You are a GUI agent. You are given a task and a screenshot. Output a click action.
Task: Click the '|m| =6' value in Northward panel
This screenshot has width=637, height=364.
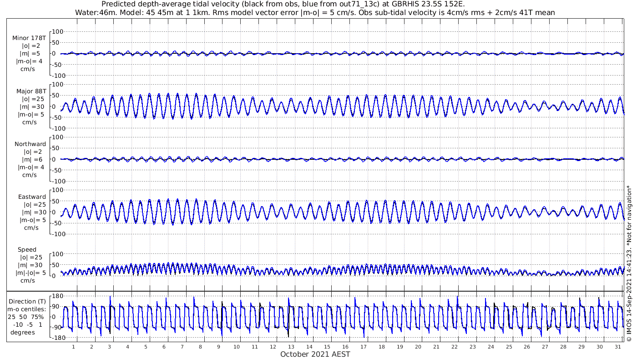(34, 160)
